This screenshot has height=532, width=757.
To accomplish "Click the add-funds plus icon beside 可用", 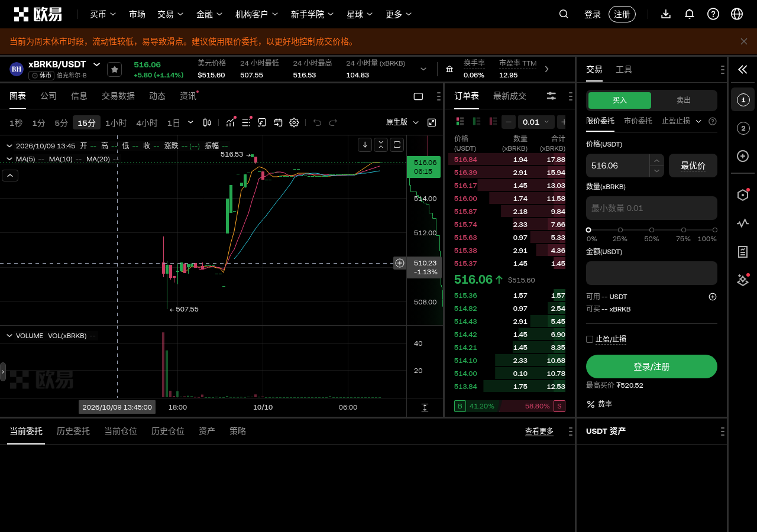I will click(713, 297).
